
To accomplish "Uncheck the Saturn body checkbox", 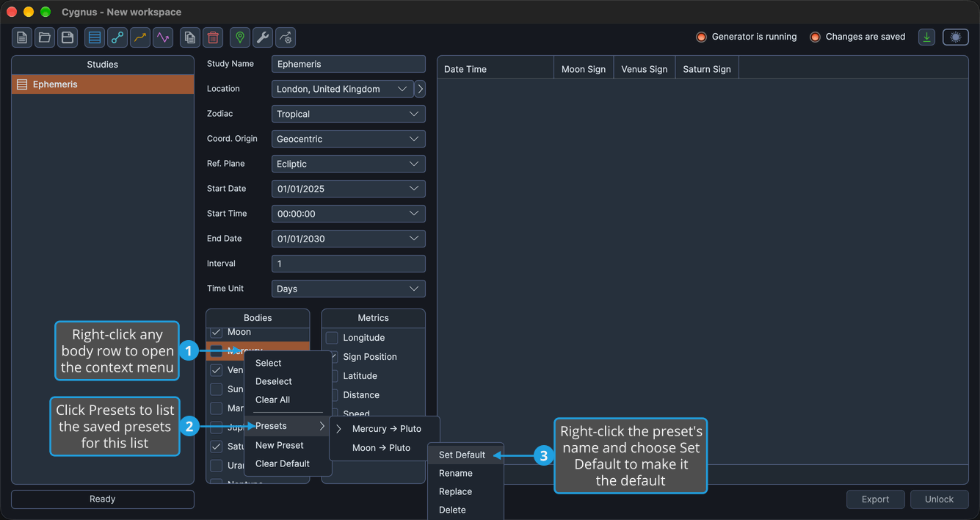I will 217,446.
